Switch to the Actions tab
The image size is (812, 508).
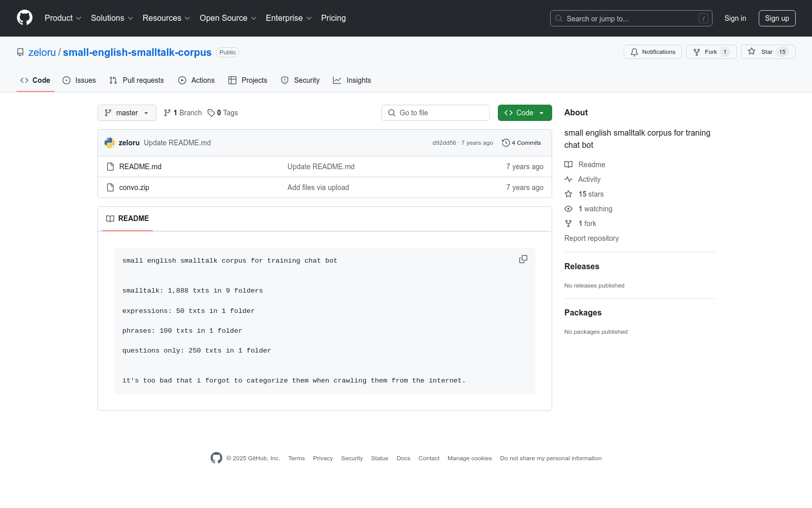(196, 80)
